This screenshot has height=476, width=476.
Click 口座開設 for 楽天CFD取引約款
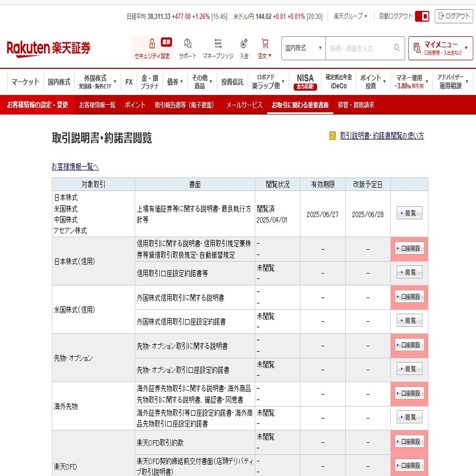point(409,441)
